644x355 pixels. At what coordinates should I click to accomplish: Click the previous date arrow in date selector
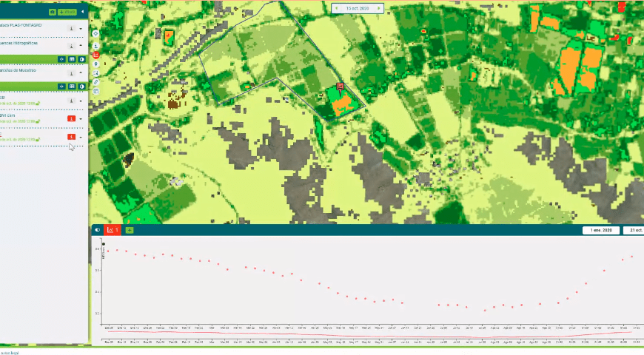(335, 8)
